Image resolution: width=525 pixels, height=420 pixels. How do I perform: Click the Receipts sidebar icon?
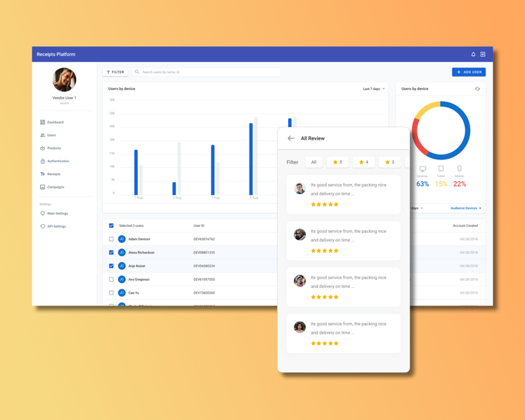[43, 174]
